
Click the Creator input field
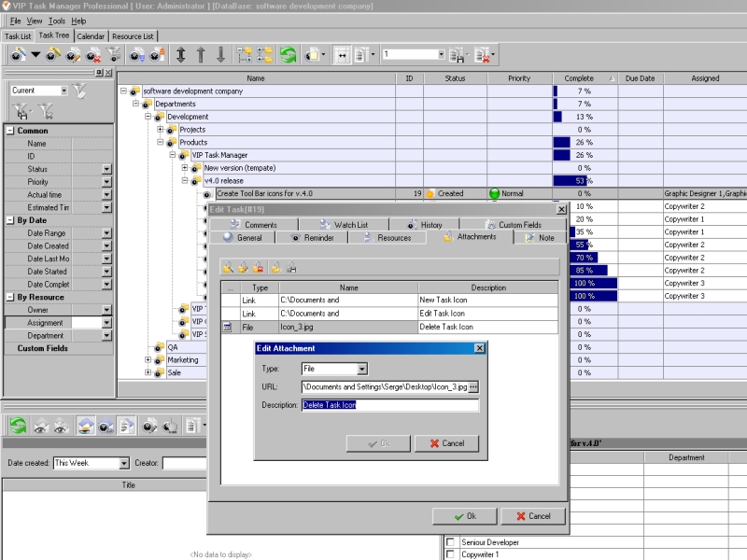pyautogui.click(x=184, y=463)
